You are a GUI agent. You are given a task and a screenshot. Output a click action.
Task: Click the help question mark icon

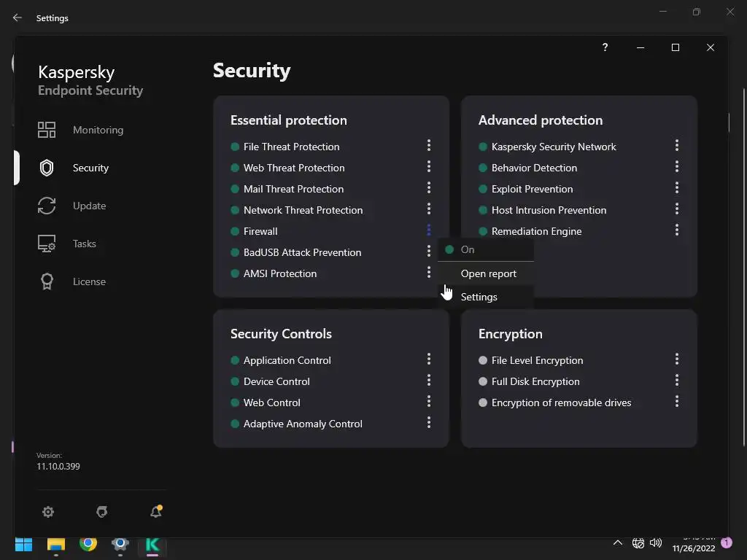pyautogui.click(x=605, y=47)
